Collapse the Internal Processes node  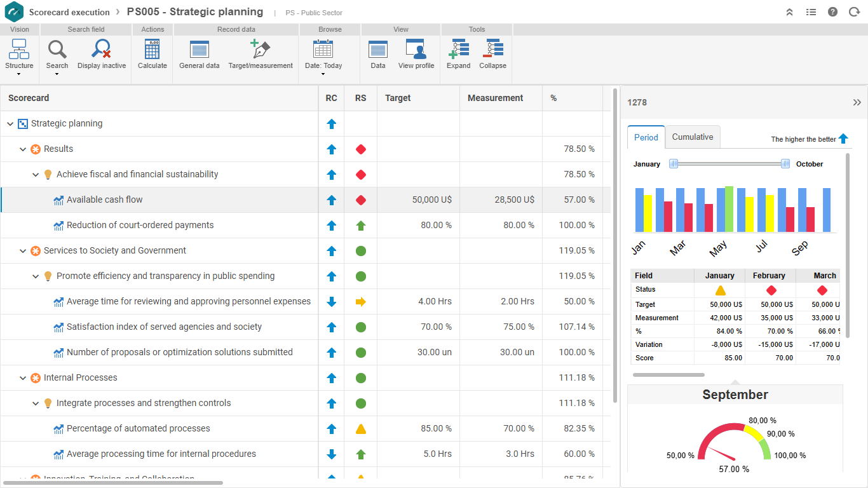(x=23, y=378)
